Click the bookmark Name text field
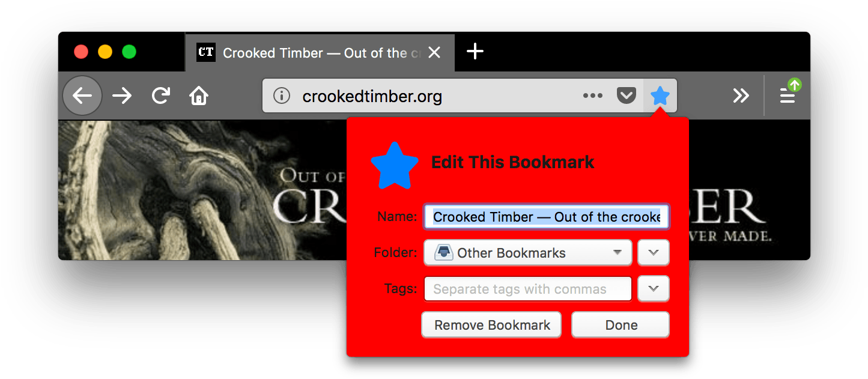868x379 pixels. click(x=547, y=217)
